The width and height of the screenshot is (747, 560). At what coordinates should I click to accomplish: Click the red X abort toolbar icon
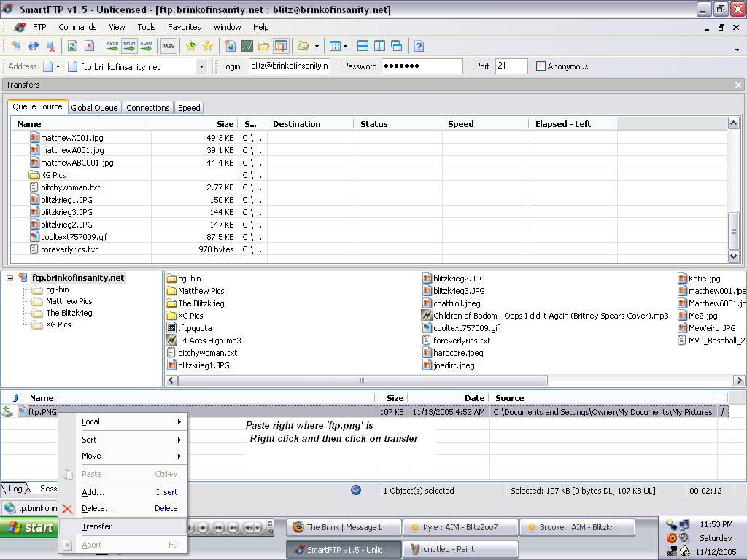89,46
